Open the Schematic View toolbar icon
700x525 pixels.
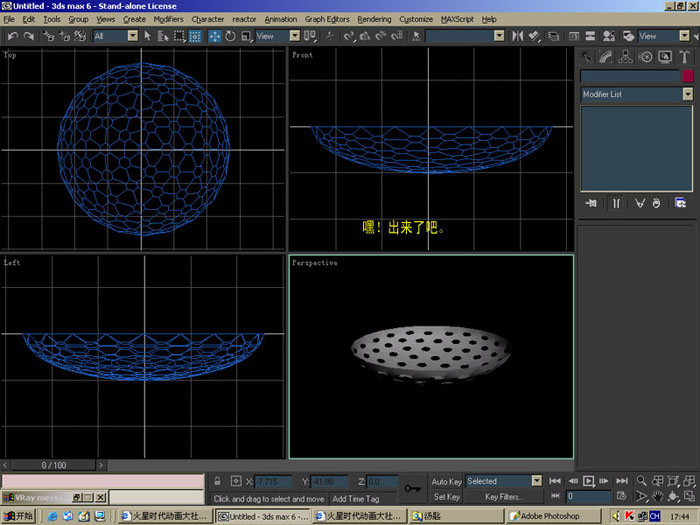pyautogui.click(x=590, y=36)
